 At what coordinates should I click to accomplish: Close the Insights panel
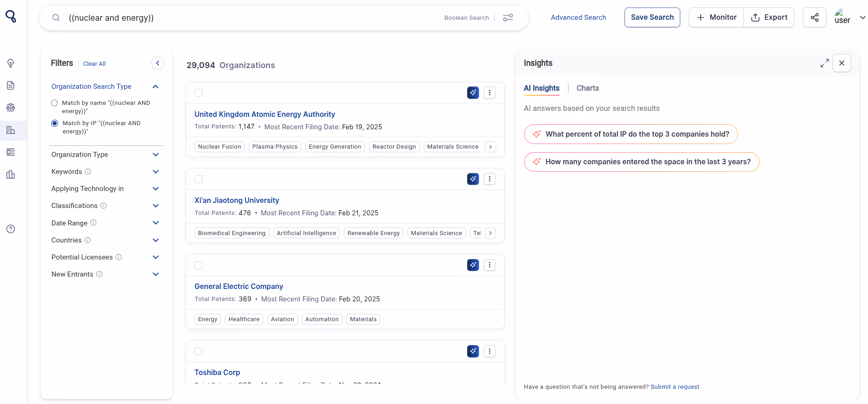coord(842,63)
